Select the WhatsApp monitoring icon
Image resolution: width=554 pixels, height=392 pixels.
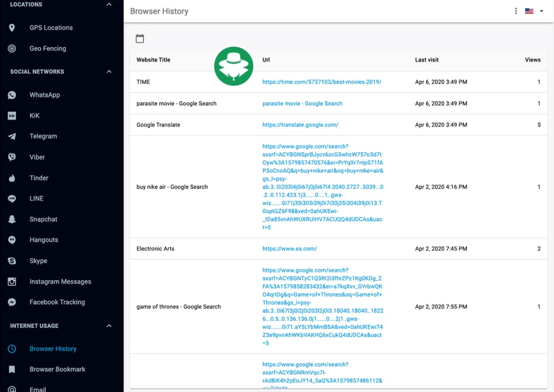click(12, 95)
